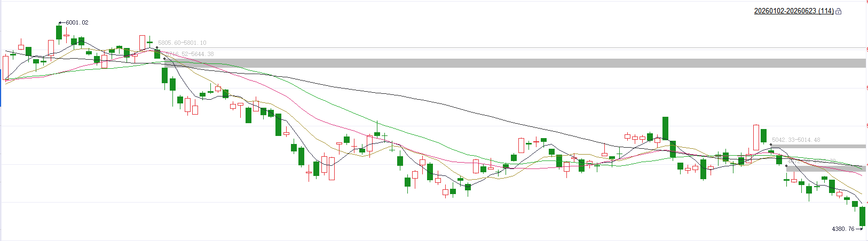This screenshot has height=241, width=868.
Task: Select the 5716.52-5644.38 gap label
Action: 190,54
